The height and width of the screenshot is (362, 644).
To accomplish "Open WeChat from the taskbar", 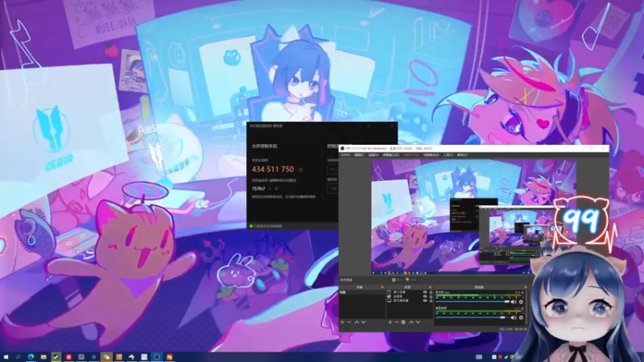I will point(106,357).
